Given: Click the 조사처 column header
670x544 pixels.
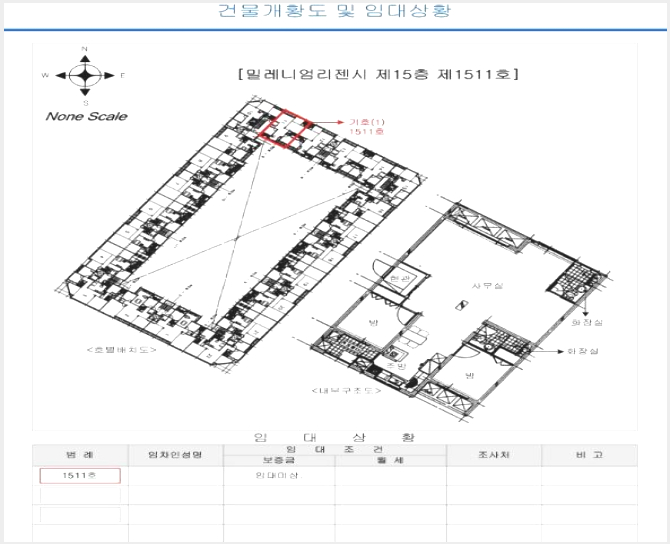Looking at the screenshot, I should [494, 455].
